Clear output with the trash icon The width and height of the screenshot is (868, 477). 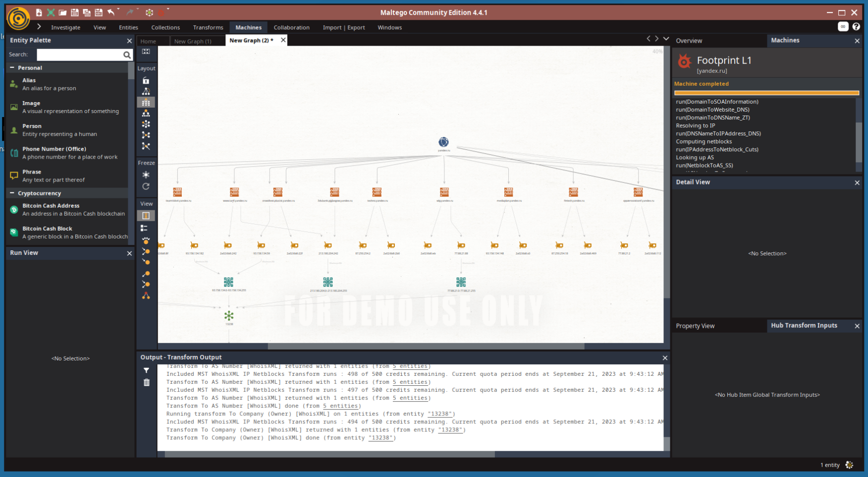click(x=146, y=382)
